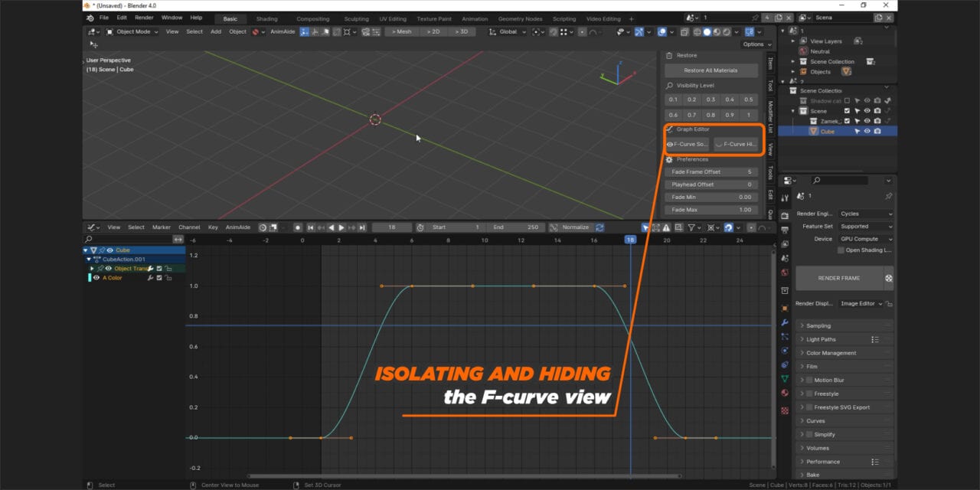Toggle render camera icon for Scene collection
The width and height of the screenshot is (980, 490).
pos(877,111)
